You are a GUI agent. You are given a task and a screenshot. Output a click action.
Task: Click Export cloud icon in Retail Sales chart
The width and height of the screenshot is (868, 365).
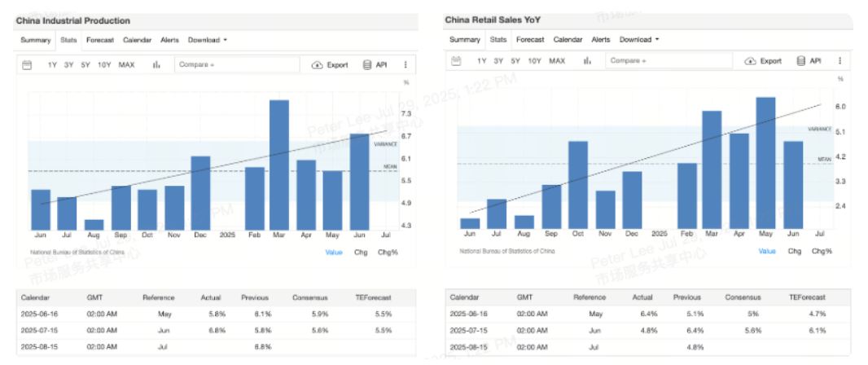[x=750, y=61]
